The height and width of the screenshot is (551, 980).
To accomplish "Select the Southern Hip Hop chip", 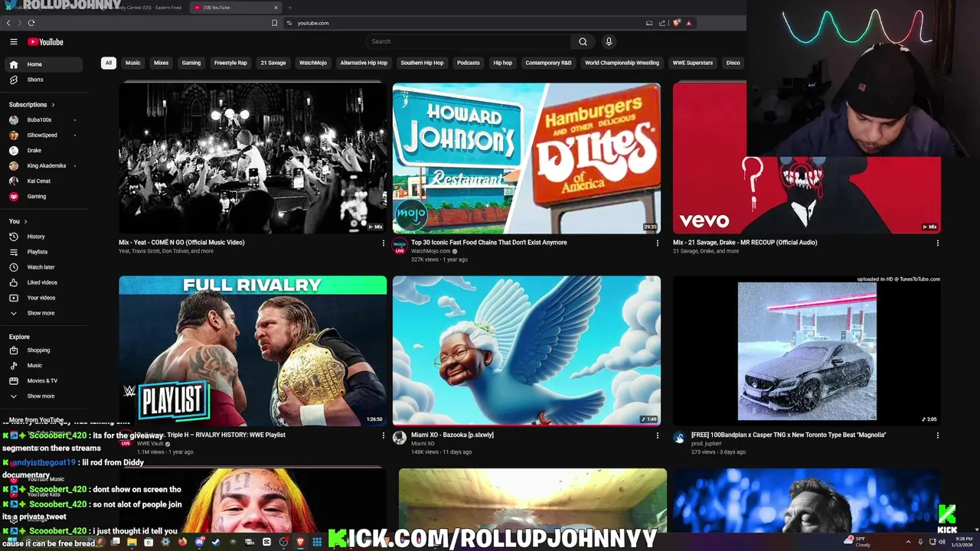I will pyautogui.click(x=422, y=63).
